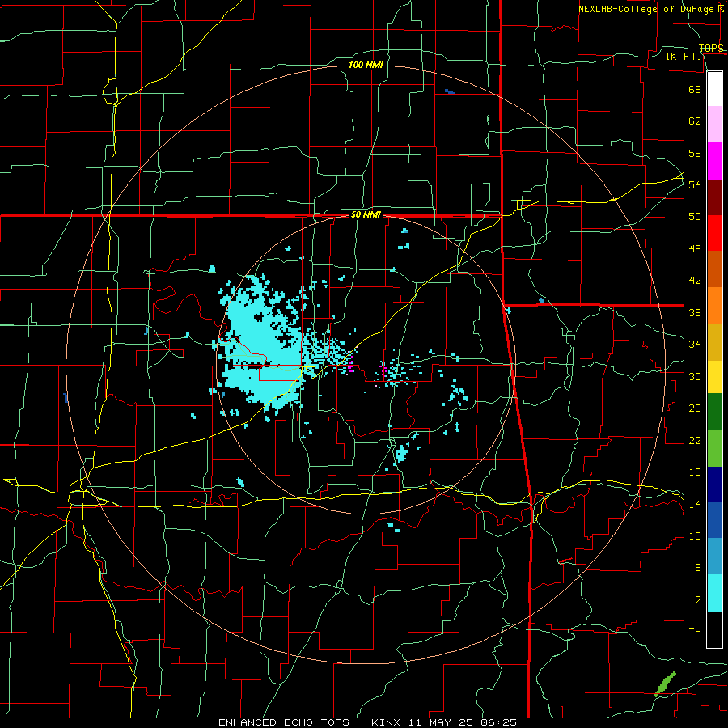Select the '10' legend value
This screenshot has height=728, width=728.
click(695, 536)
